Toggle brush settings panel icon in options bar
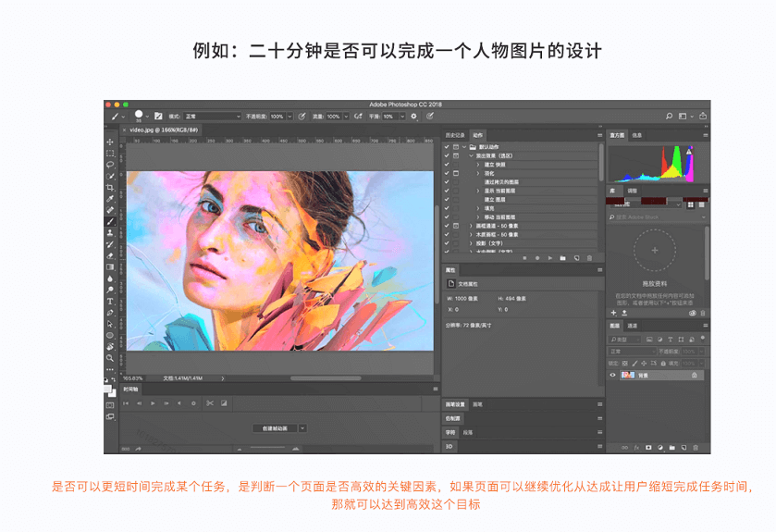This screenshot has width=776, height=532. [x=158, y=117]
